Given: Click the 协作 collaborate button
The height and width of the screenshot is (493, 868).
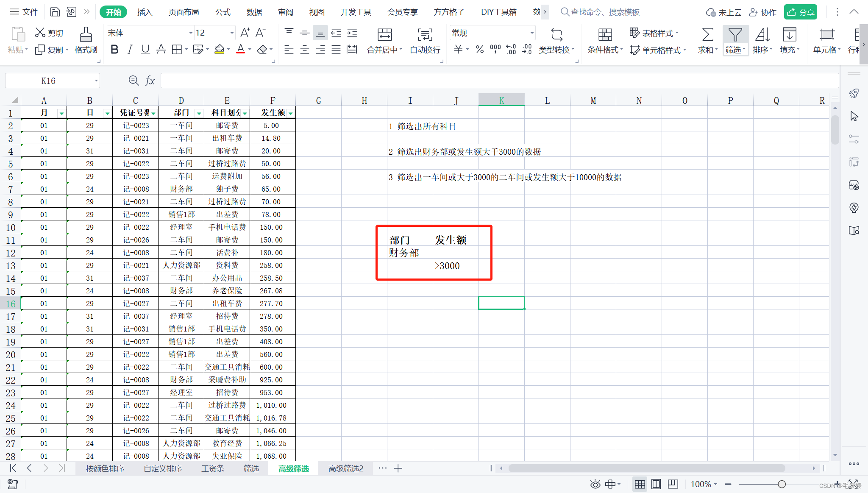Looking at the screenshot, I should (763, 12).
